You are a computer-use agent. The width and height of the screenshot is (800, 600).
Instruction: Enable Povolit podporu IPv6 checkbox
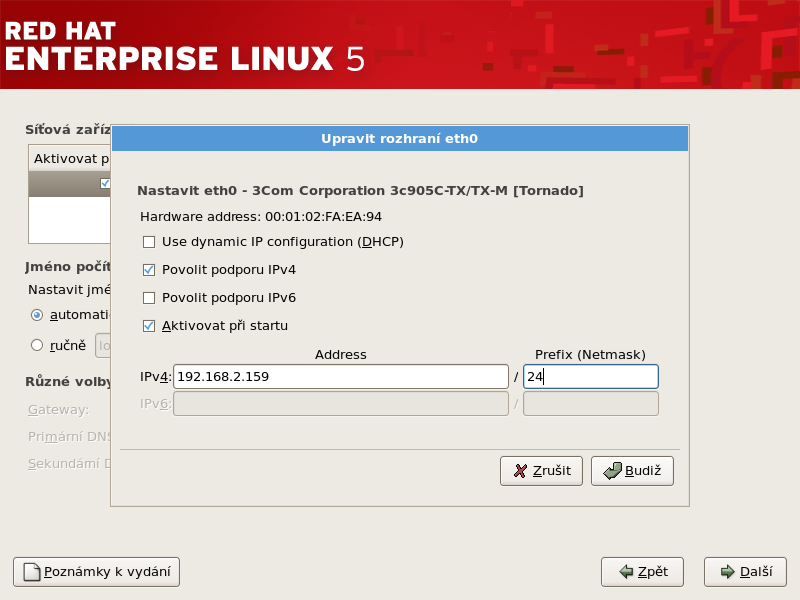149,298
